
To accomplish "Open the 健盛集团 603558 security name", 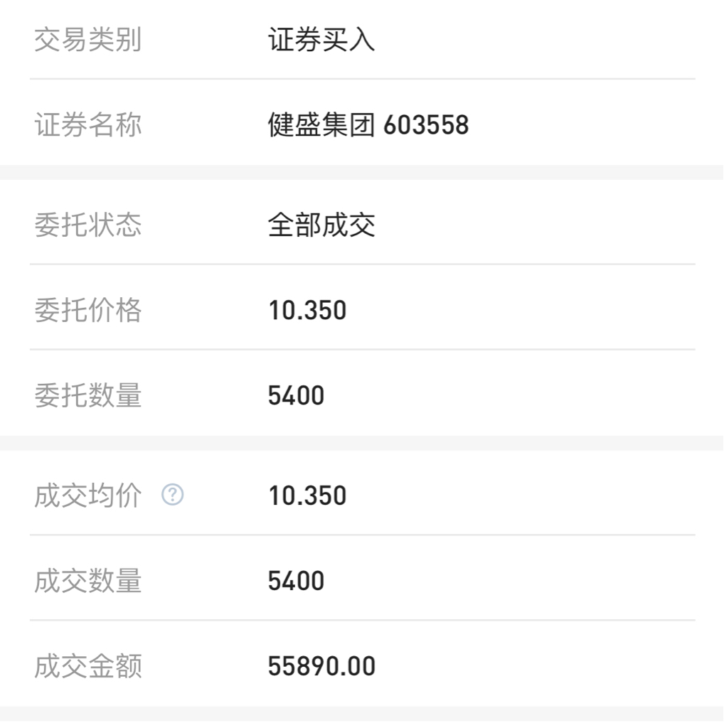I will (x=368, y=125).
